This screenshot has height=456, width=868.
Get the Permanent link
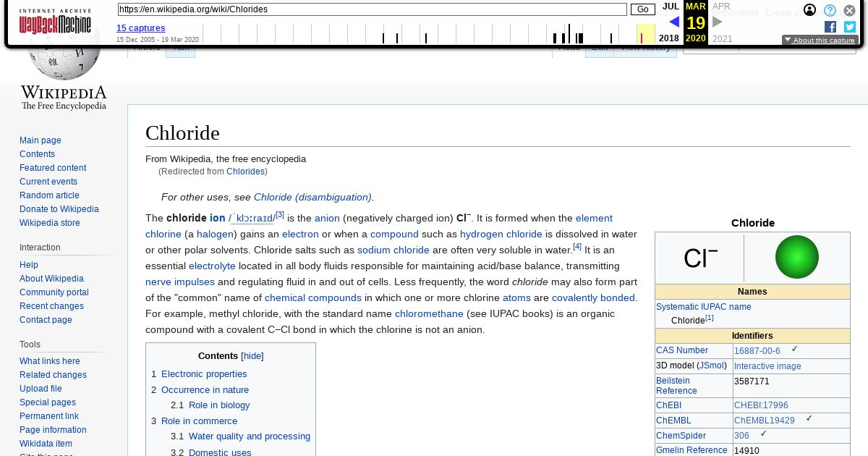[49, 416]
